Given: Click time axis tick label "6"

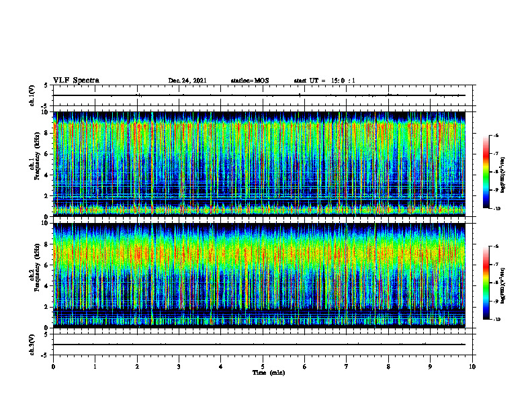Looking at the screenshot, I should (x=305, y=367).
